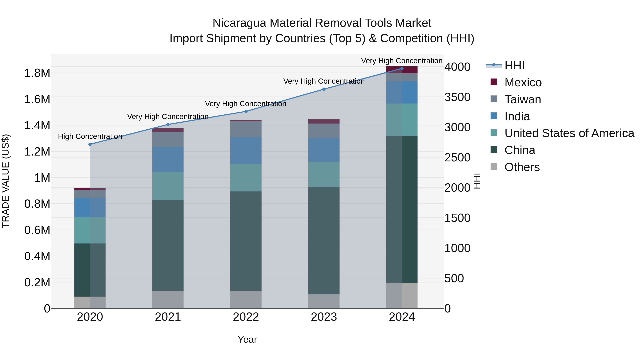Toggle the China legend entry
The width and height of the screenshot is (644, 362).
point(513,150)
